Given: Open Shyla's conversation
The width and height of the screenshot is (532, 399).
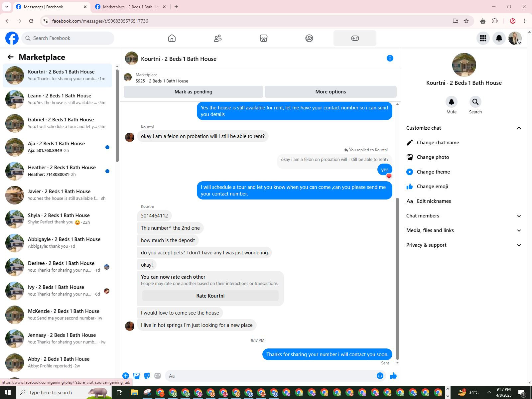Looking at the screenshot, I should (x=57, y=219).
